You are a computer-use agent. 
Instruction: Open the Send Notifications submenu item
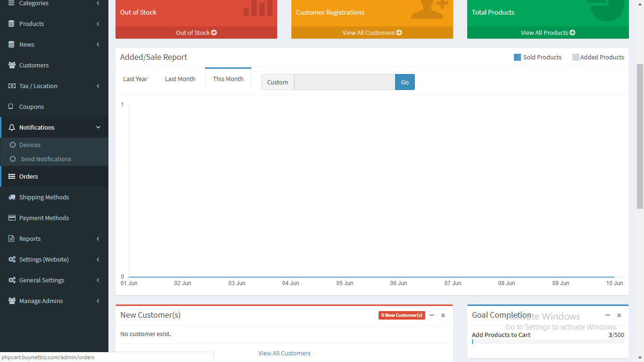pyautogui.click(x=46, y=159)
